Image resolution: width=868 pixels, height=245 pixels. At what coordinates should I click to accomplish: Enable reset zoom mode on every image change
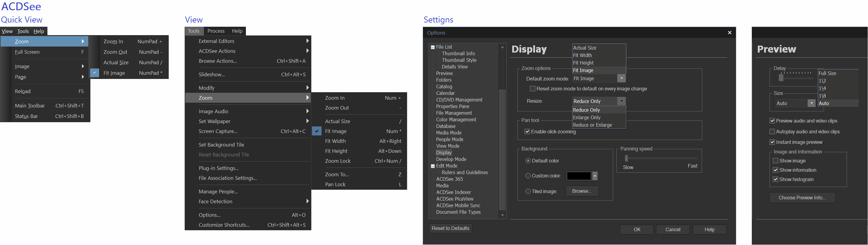532,89
